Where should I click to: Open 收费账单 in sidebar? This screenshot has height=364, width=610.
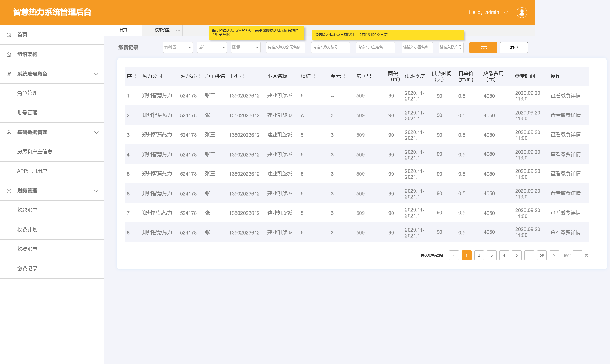pyautogui.click(x=52, y=249)
